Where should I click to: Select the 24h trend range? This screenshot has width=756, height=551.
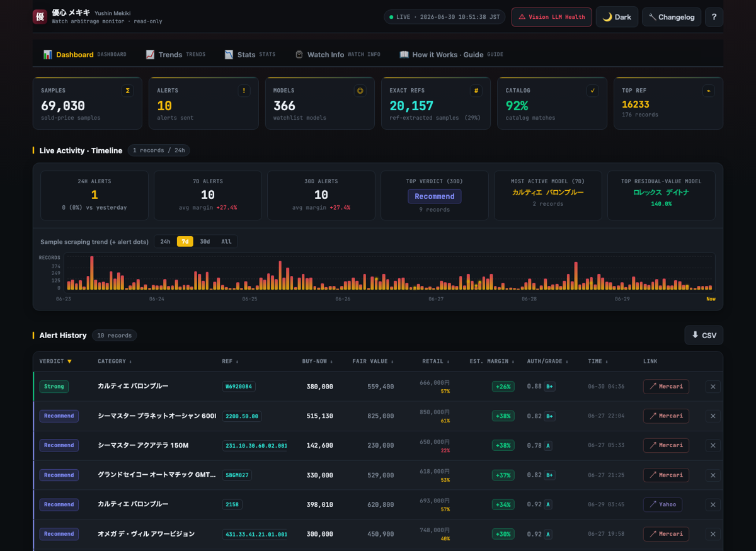165,242
